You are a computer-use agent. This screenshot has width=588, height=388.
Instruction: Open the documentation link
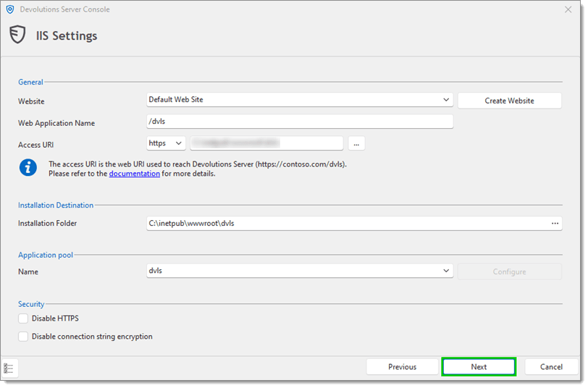point(134,174)
